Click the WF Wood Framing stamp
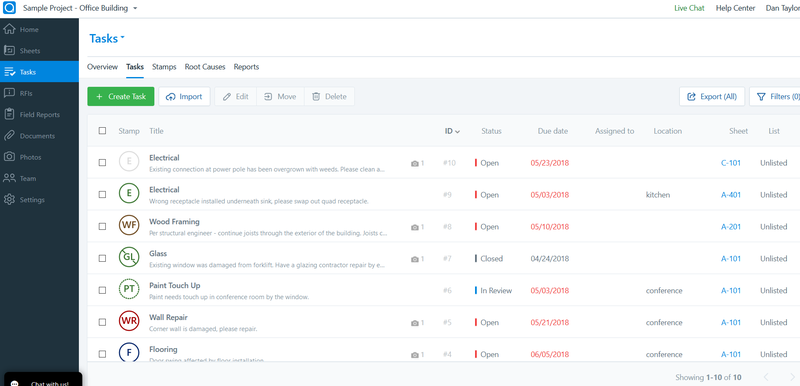 click(x=129, y=225)
